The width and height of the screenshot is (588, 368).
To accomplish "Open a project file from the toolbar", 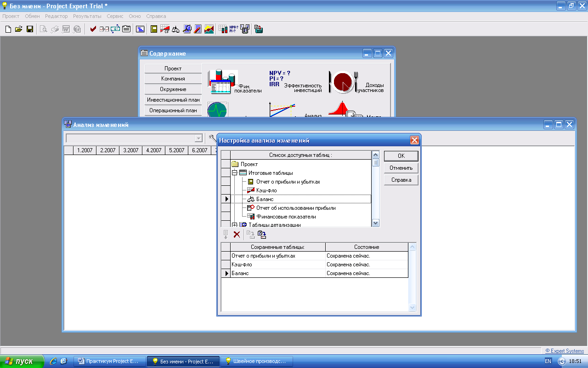I will (19, 29).
